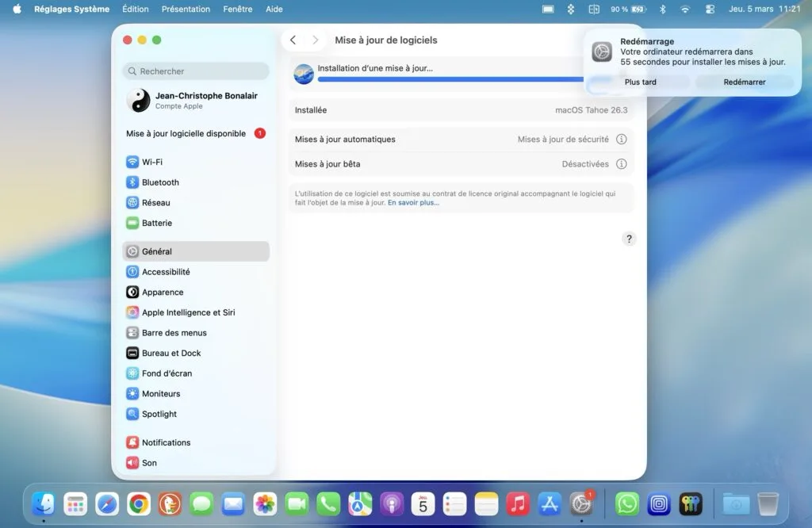The width and height of the screenshot is (812, 528).
Task: Open Finder from the Dock
Action: click(x=44, y=503)
